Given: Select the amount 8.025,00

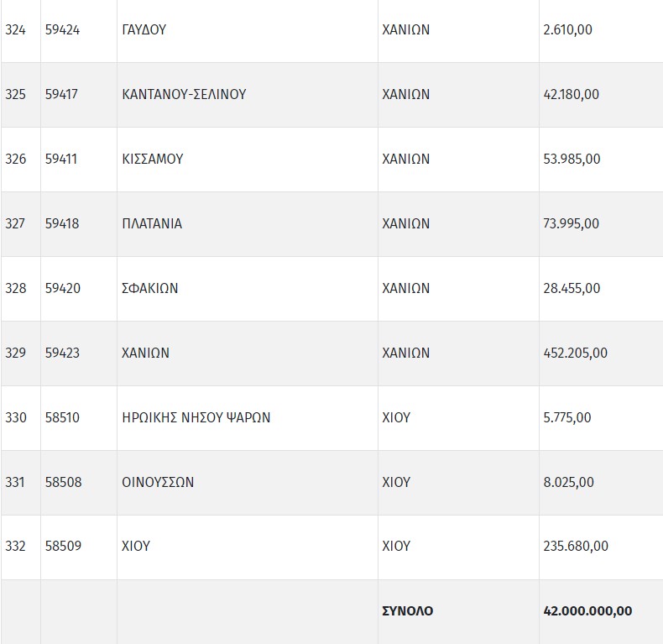Looking at the screenshot, I should click(568, 483).
